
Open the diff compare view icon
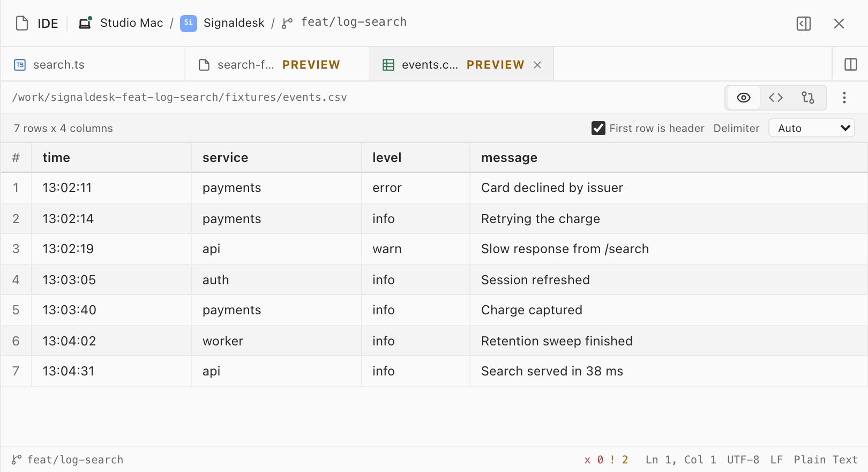click(808, 98)
